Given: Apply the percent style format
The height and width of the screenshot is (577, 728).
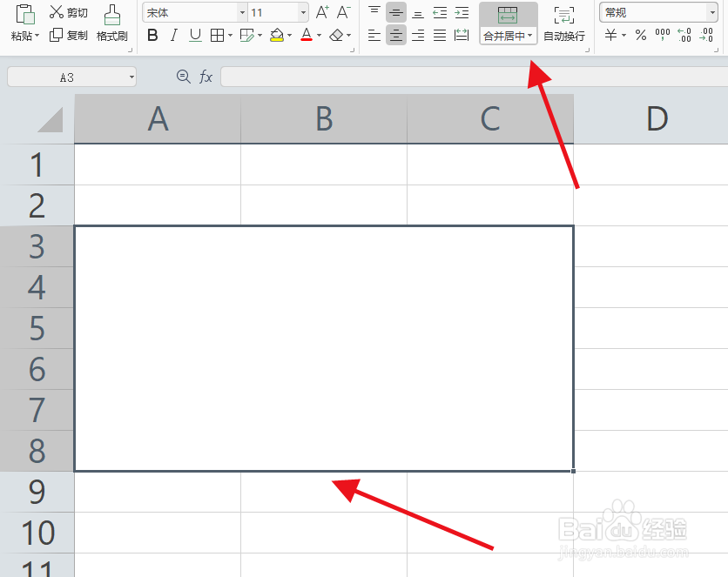Looking at the screenshot, I should [x=641, y=36].
